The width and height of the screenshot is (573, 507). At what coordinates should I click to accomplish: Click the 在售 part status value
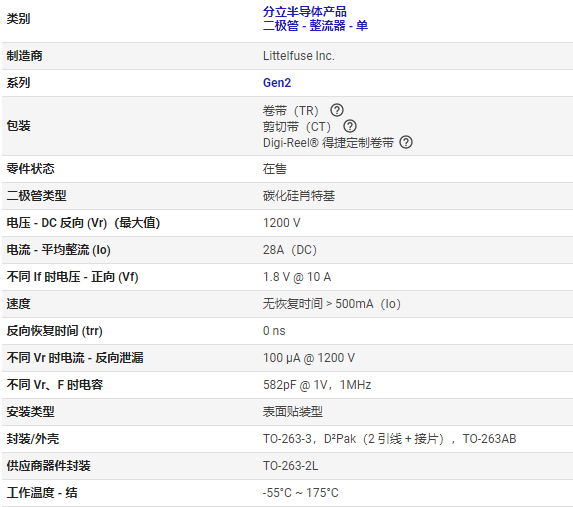275,169
